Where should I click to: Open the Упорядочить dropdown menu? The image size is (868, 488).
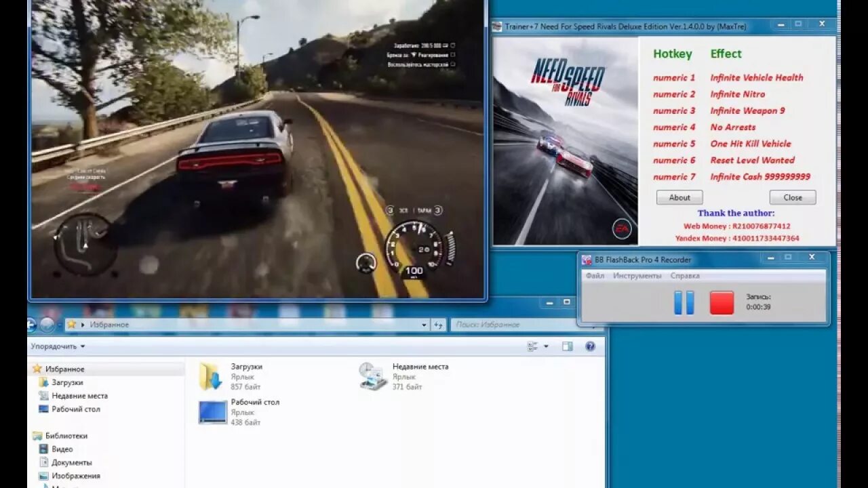[x=58, y=346]
